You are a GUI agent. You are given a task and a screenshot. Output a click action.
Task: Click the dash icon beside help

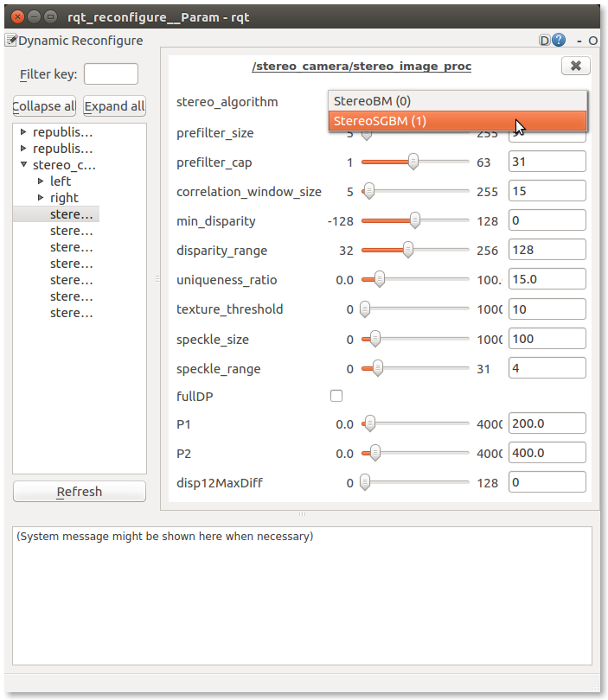point(578,41)
